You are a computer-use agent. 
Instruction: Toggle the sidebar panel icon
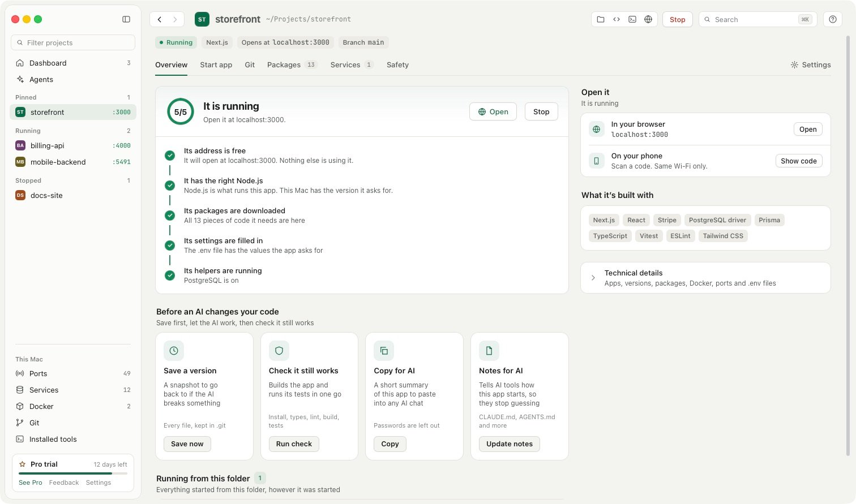[x=126, y=19]
